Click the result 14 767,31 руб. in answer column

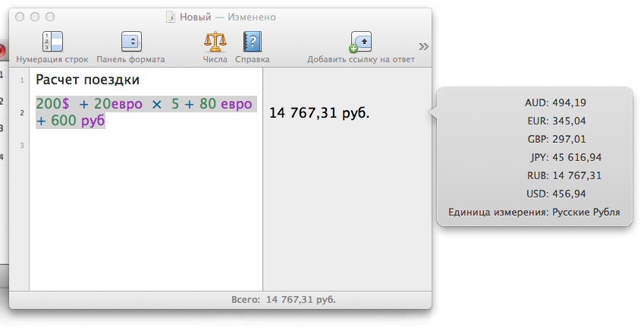point(319,113)
